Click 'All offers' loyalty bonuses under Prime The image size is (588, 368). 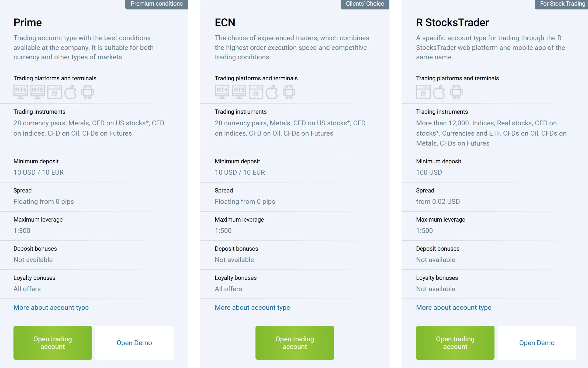point(27,289)
